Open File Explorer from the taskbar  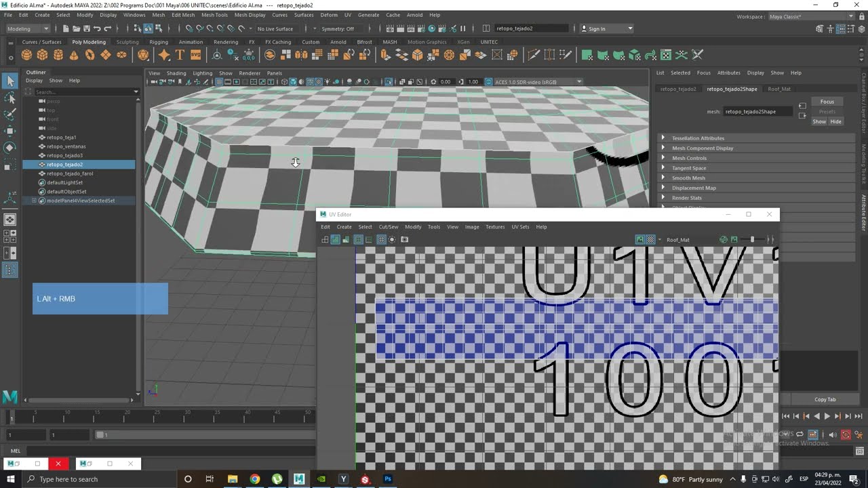[232, 479]
